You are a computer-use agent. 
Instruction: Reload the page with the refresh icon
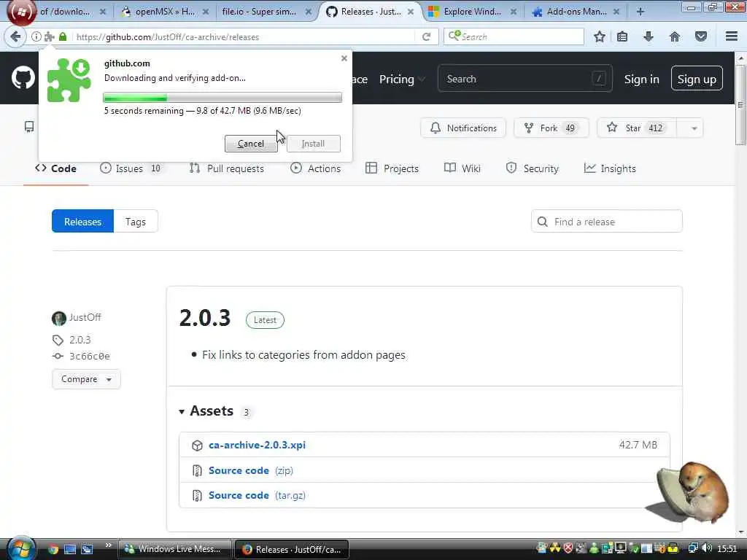point(426,36)
